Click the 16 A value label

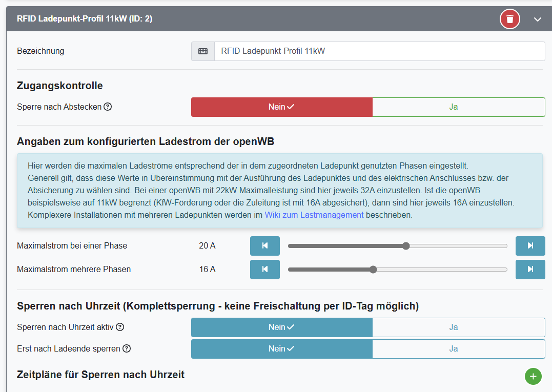(x=207, y=269)
